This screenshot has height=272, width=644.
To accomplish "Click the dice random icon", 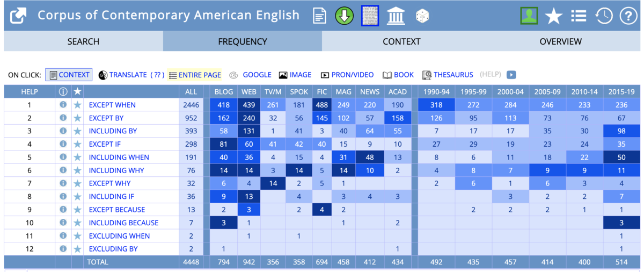I will (x=422, y=16).
